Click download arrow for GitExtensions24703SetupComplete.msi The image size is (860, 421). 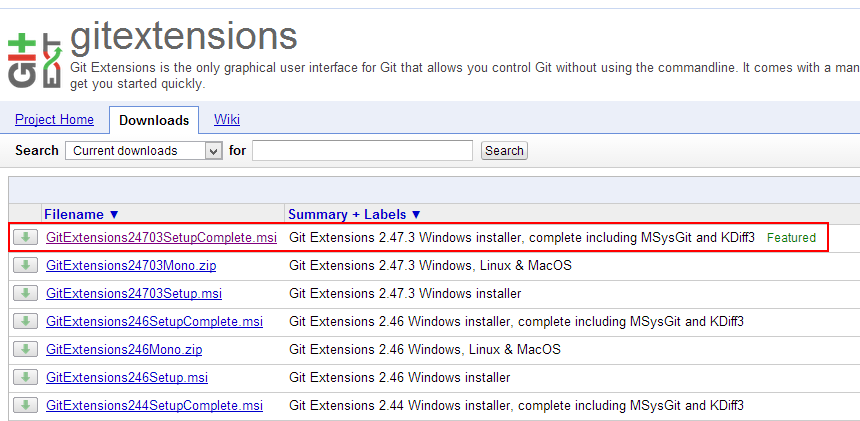(25, 237)
